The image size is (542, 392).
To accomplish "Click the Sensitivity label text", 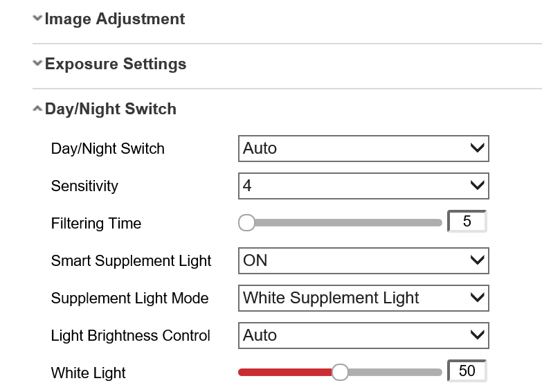I will [84, 186].
